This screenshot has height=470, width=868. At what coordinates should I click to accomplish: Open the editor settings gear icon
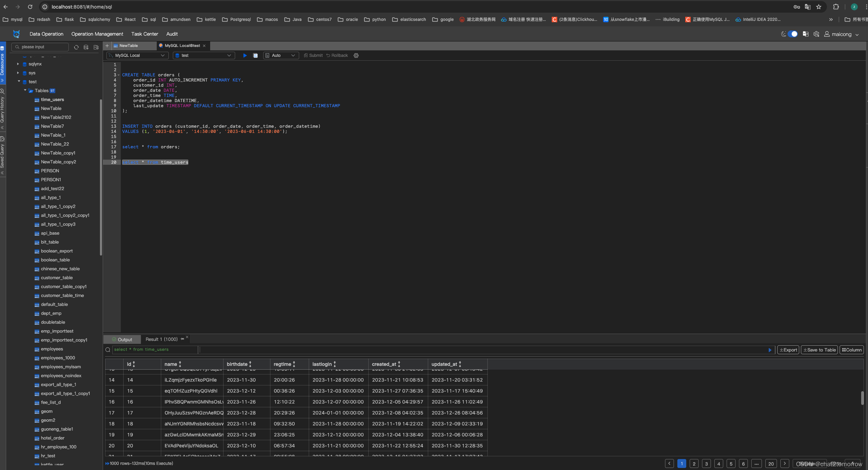click(356, 55)
